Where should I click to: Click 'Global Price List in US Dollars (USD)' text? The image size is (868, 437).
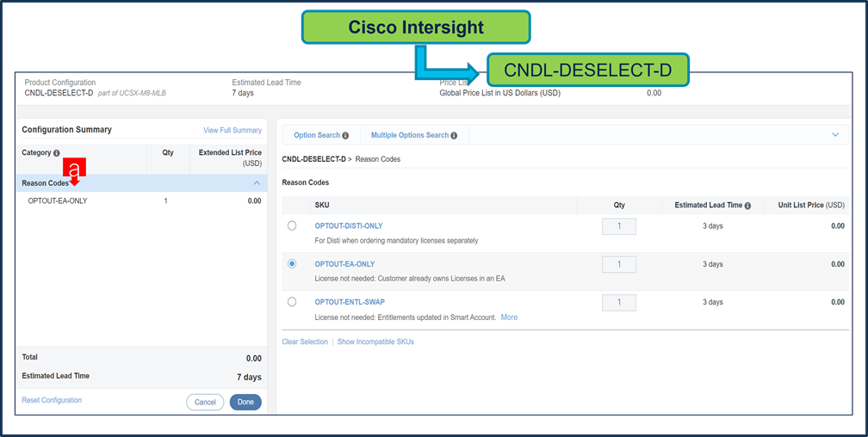pyautogui.click(x=499, y=93)
